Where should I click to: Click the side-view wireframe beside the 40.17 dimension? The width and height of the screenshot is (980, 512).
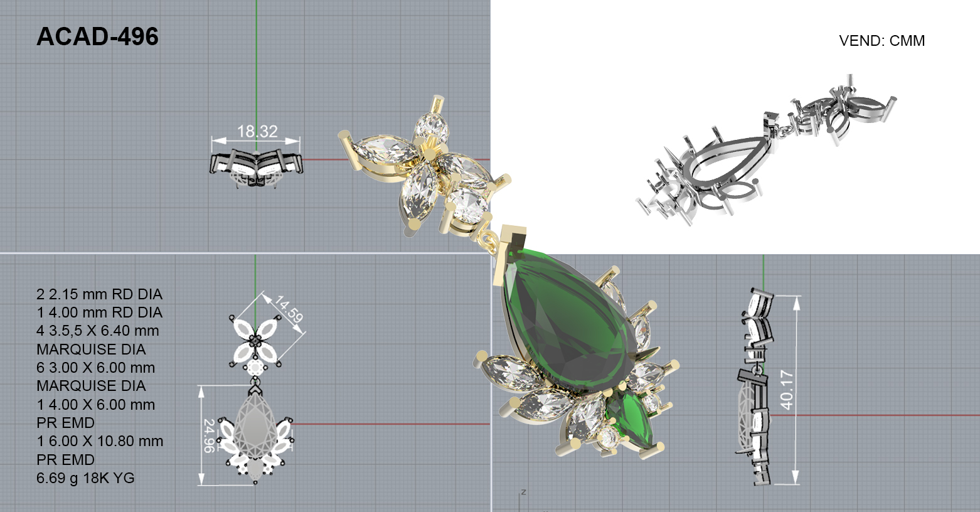coord(755,387)
